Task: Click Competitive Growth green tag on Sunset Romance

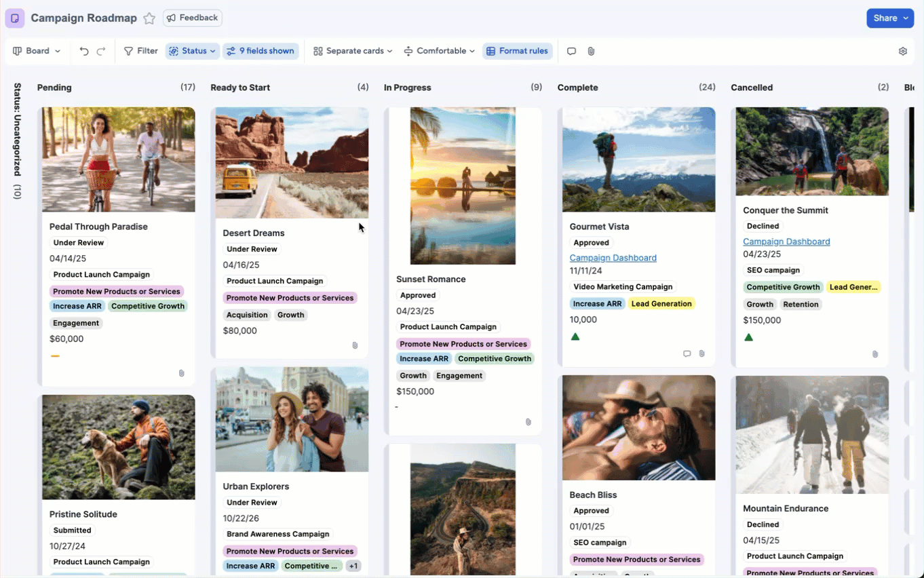Action: pyautogui.click(x=495, y=359)
